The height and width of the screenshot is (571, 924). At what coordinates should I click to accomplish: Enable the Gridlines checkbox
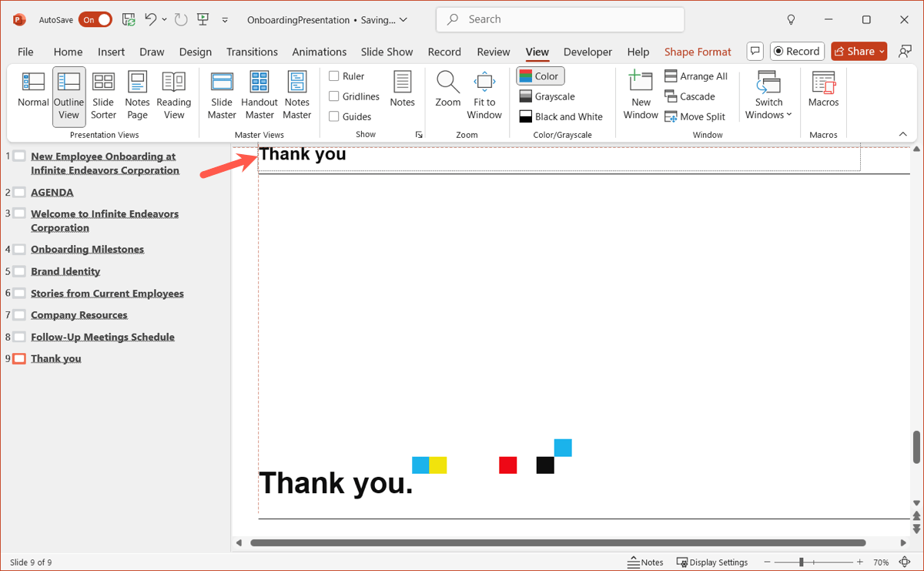pos(334,96)
